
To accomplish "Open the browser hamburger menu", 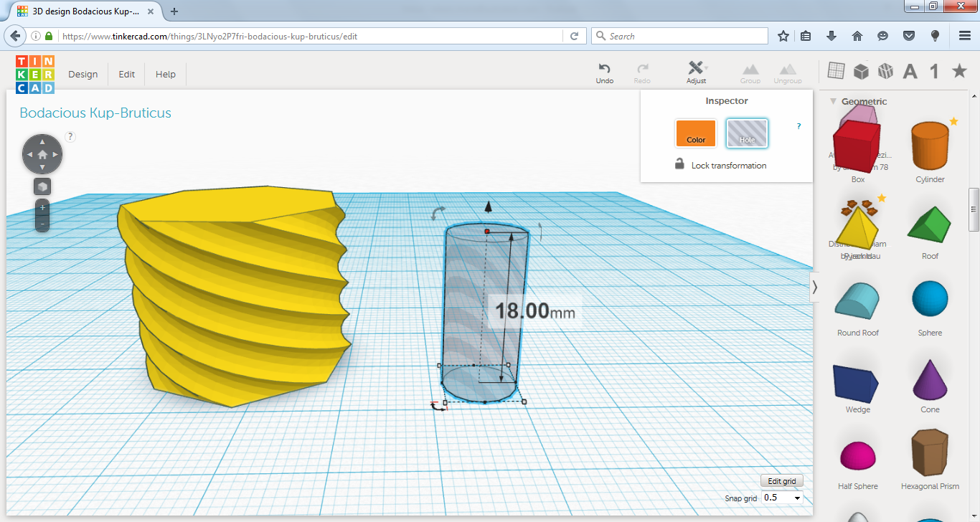I will pyautogui.click(x=965, y=36).
